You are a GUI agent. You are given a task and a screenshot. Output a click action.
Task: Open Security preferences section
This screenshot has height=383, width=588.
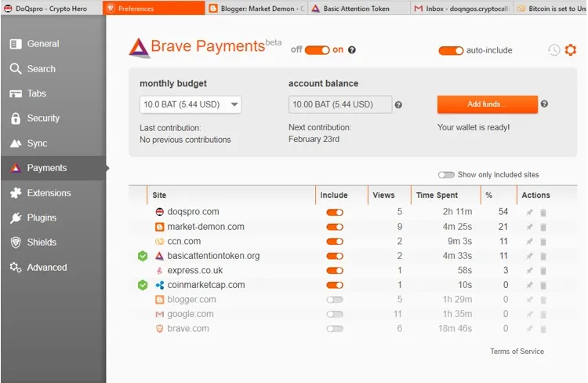[53, 119]
